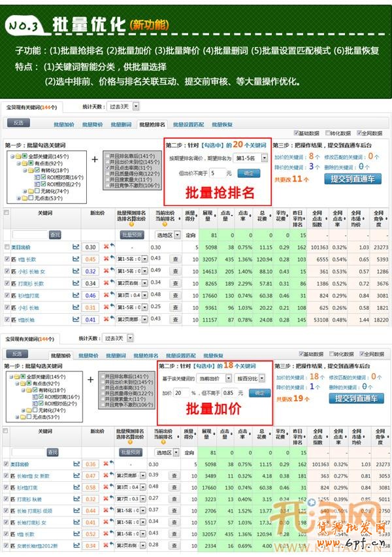The image size is (392, 557).
Task: Open the 按百分比 dropdown
Action: tap(252, 378)
